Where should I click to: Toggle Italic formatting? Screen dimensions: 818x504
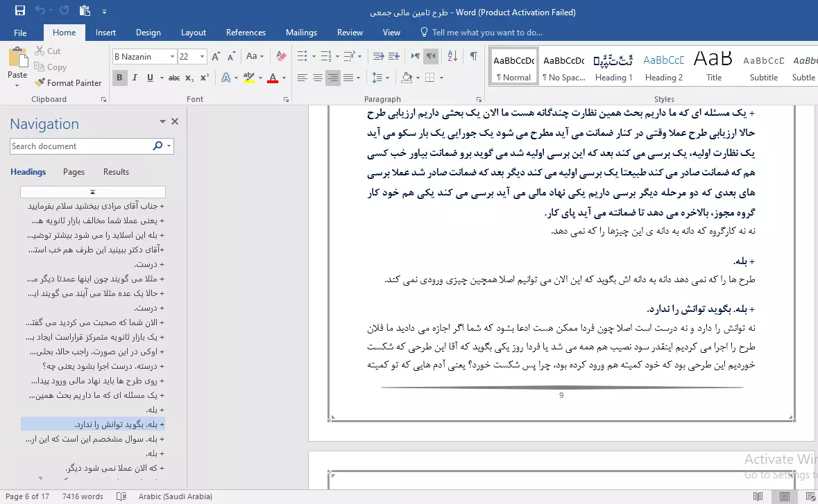[x=135, y=78]
